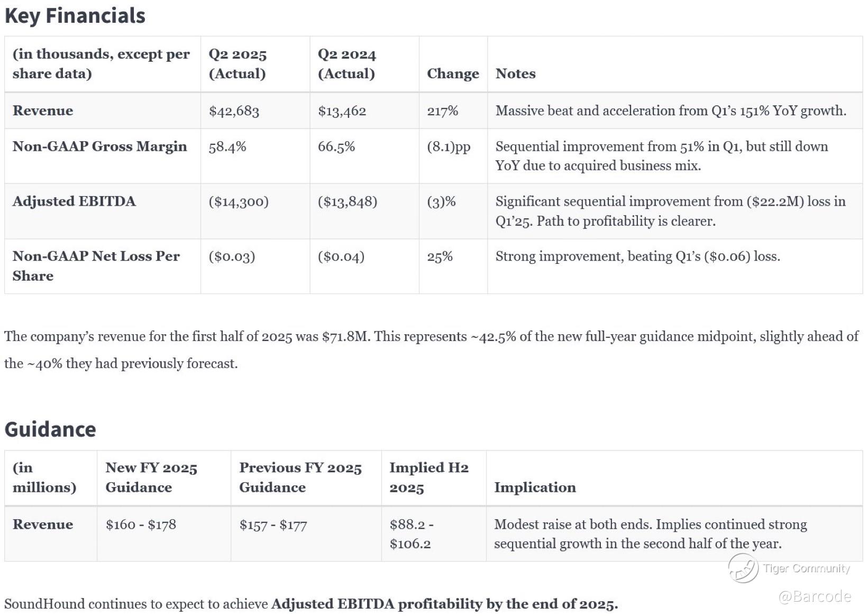
Task: Select the Adjusted EBITDA row label
Action: 74,201
